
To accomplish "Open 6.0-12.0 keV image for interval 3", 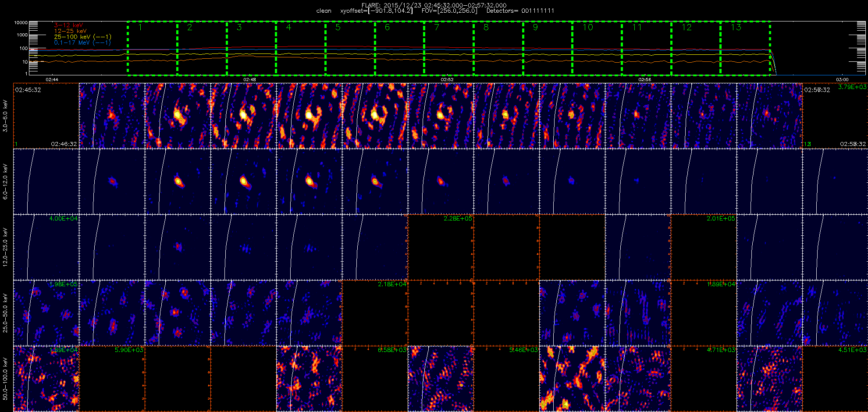I will 178,181.
